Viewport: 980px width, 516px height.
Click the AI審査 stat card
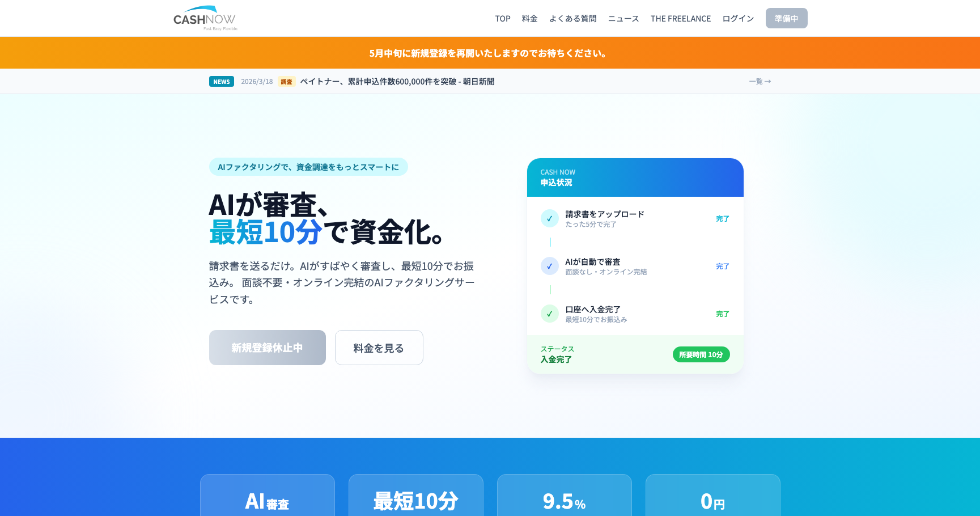point(268,496)
